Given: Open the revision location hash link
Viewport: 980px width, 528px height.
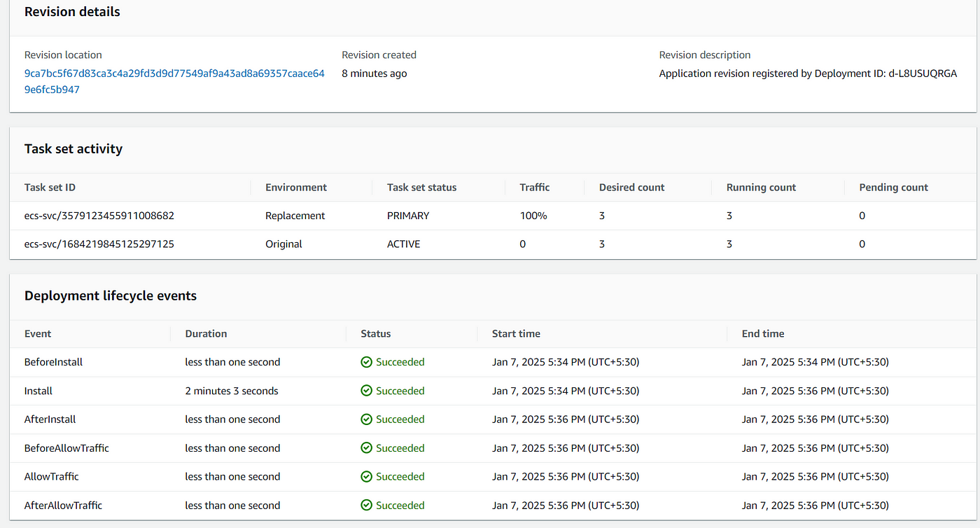Looking at the screenshot, I should pyautogui.click(x=174, y=81).
